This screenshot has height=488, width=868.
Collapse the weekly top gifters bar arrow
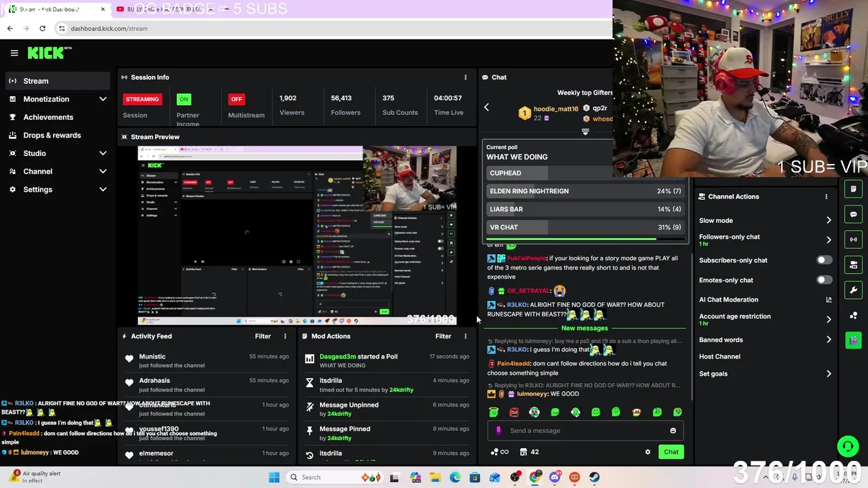coord(585,132)
